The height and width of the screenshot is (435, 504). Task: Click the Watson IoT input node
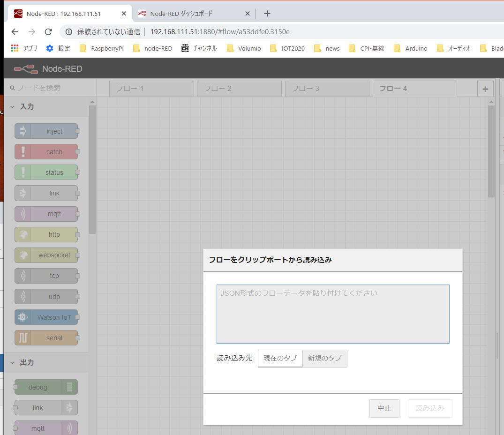[x=46, y=317]
